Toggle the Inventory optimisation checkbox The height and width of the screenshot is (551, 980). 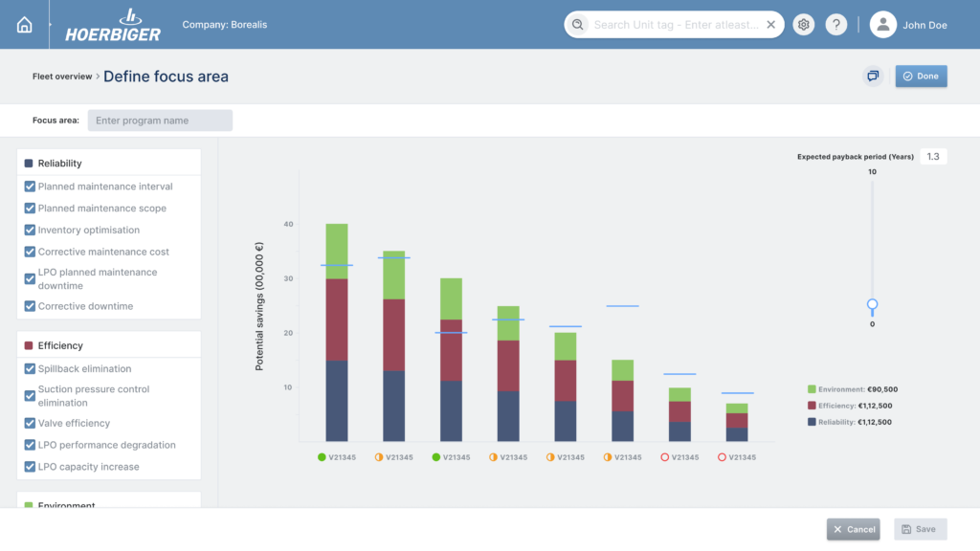[x=30, y=230]
